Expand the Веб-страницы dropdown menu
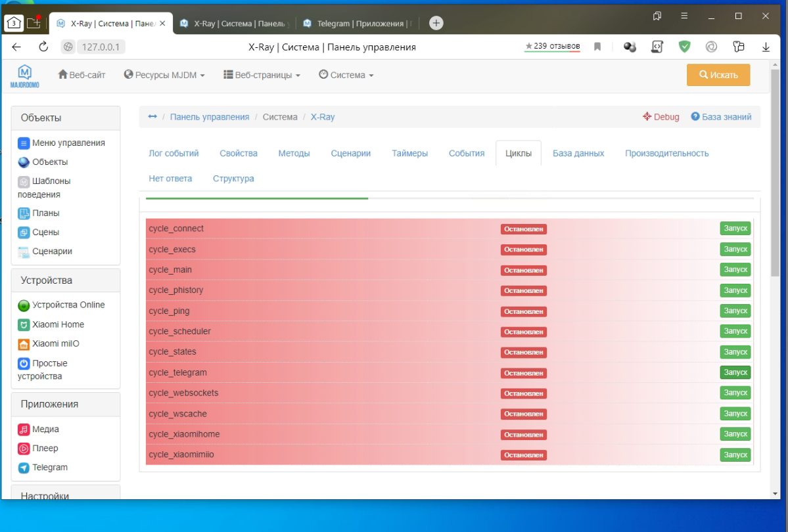 262,75
